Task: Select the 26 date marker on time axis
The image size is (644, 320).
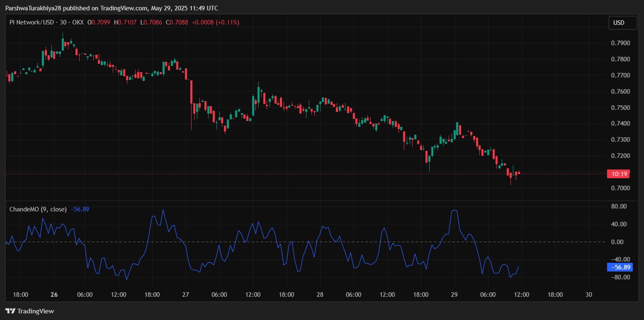Action: coord(54,295)
